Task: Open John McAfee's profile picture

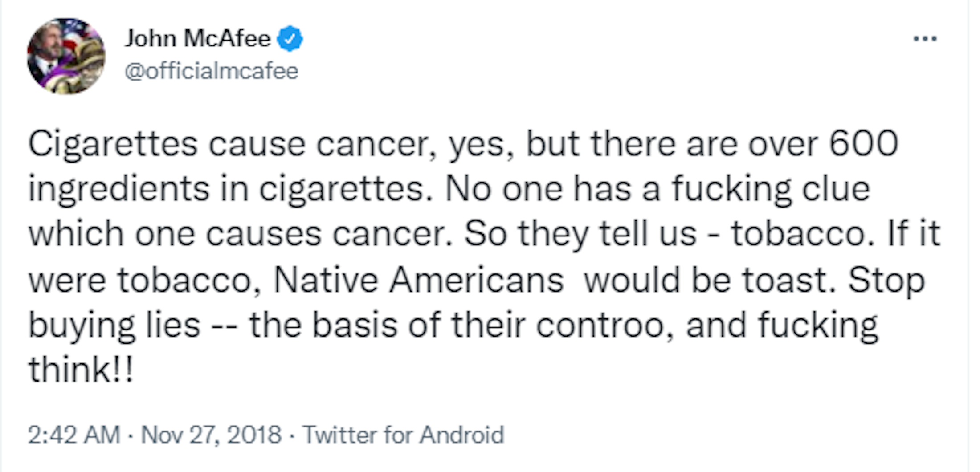Action: pos(66,56)
